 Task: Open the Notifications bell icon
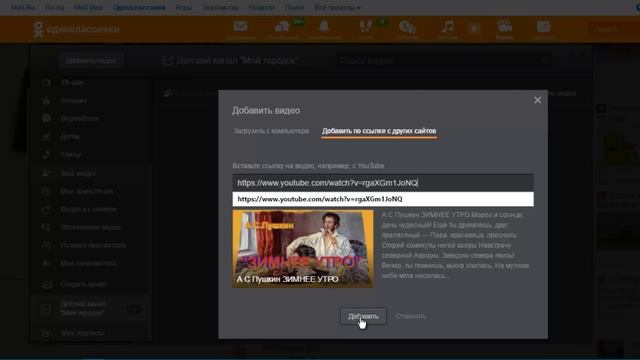click(x=324, y=27)
